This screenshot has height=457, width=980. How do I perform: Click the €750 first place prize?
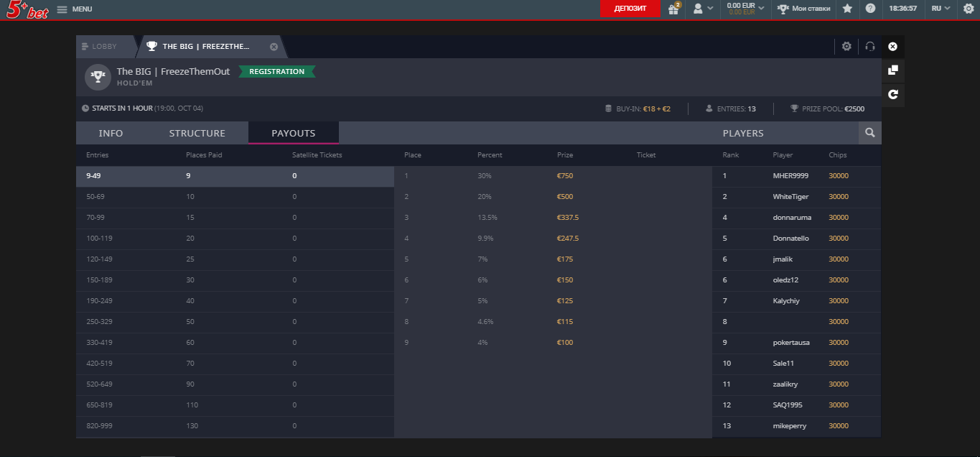click(x=565, y=176)
